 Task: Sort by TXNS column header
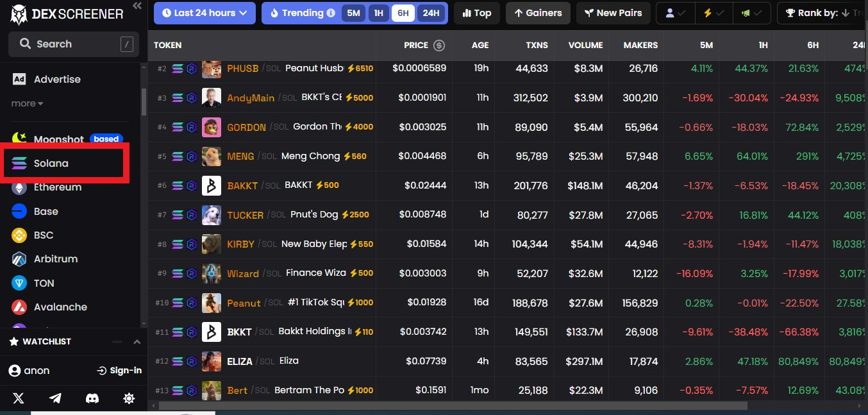(x=537, y=46)
